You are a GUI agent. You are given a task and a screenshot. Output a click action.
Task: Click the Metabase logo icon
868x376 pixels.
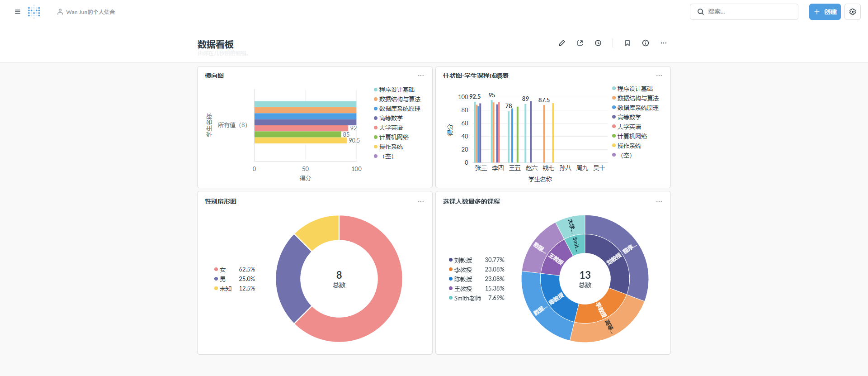coord(34,12)
